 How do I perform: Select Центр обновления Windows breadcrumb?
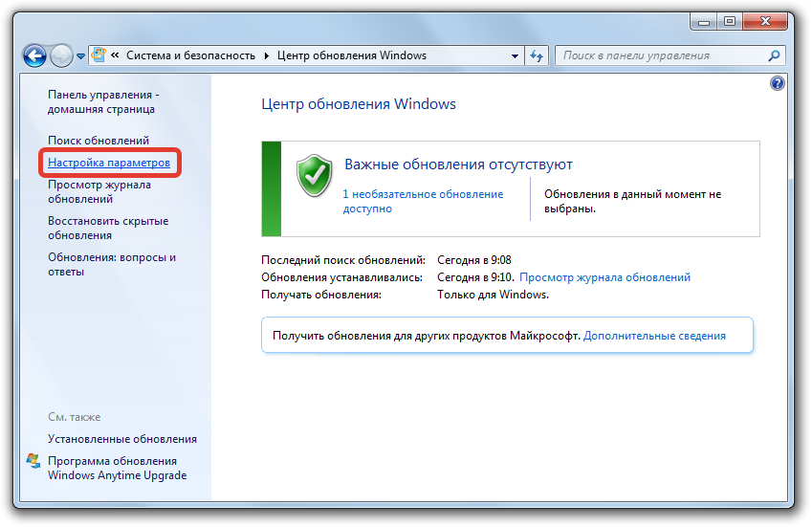coord(352,55)
